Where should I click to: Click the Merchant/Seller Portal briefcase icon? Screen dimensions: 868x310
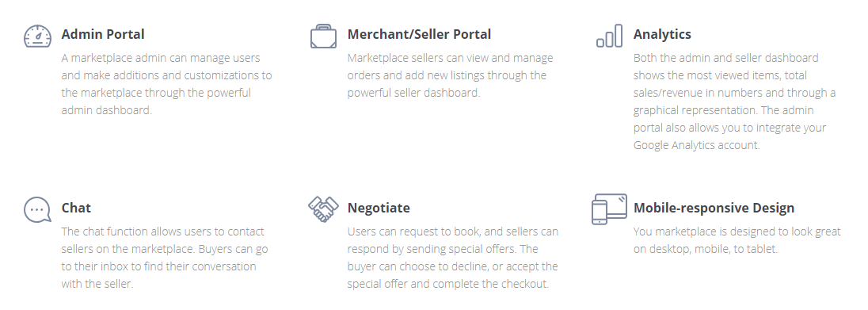pos(323,36)
